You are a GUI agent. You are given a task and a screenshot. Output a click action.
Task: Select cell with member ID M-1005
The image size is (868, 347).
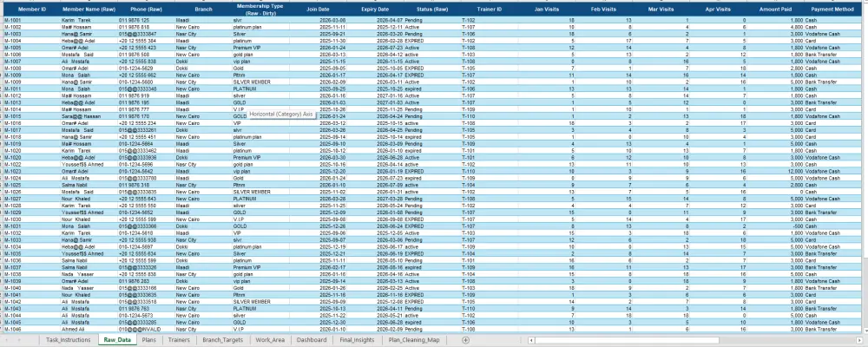[x=32, y=48]
